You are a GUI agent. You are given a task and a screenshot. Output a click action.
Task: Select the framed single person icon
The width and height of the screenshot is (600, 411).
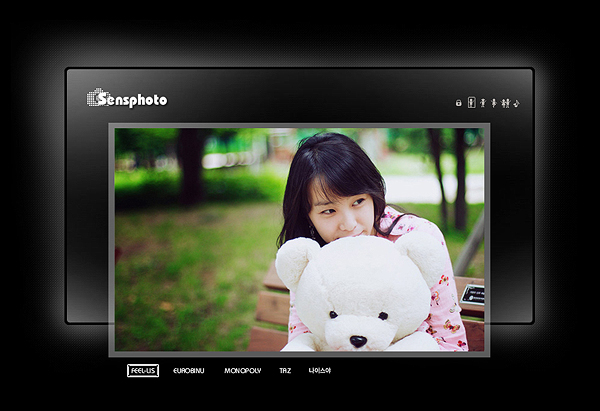(471, 102)
